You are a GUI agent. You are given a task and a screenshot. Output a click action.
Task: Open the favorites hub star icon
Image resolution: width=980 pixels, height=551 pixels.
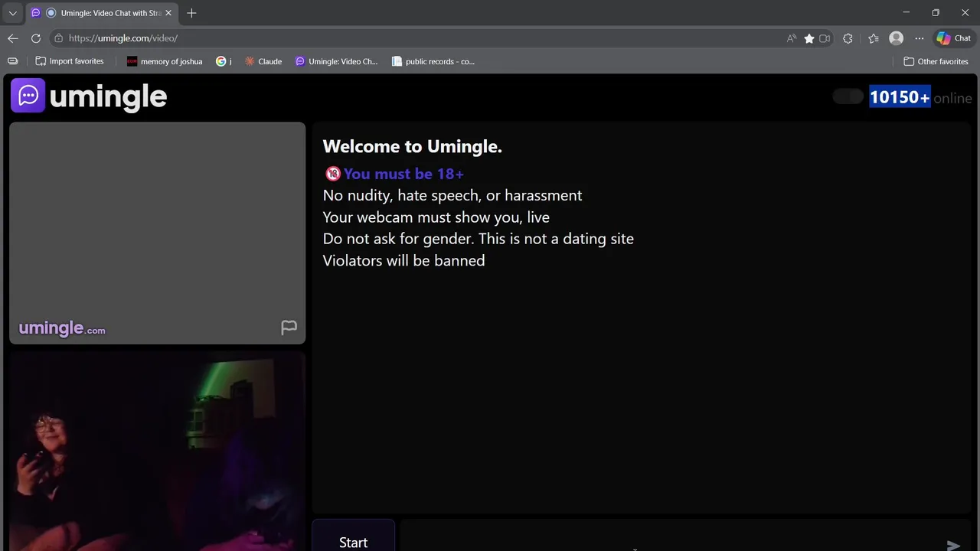click(874, 38)
